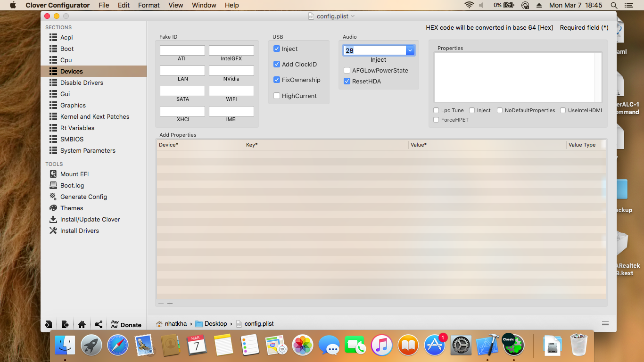Click the Device* column header
Image resolution: width=644 pixels, height=362 pixels.
point(200,145)
